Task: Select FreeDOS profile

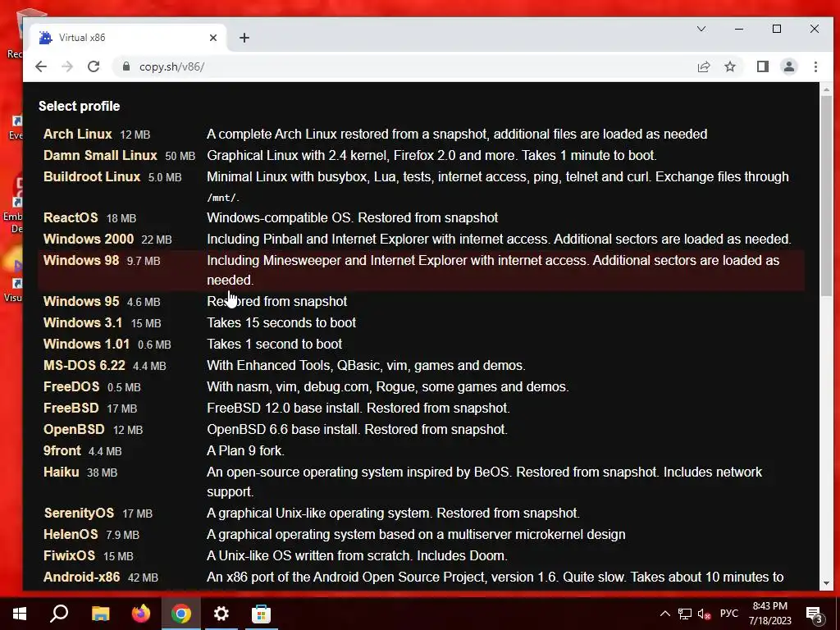Action: pyautogui.click(x=71, y=387)
